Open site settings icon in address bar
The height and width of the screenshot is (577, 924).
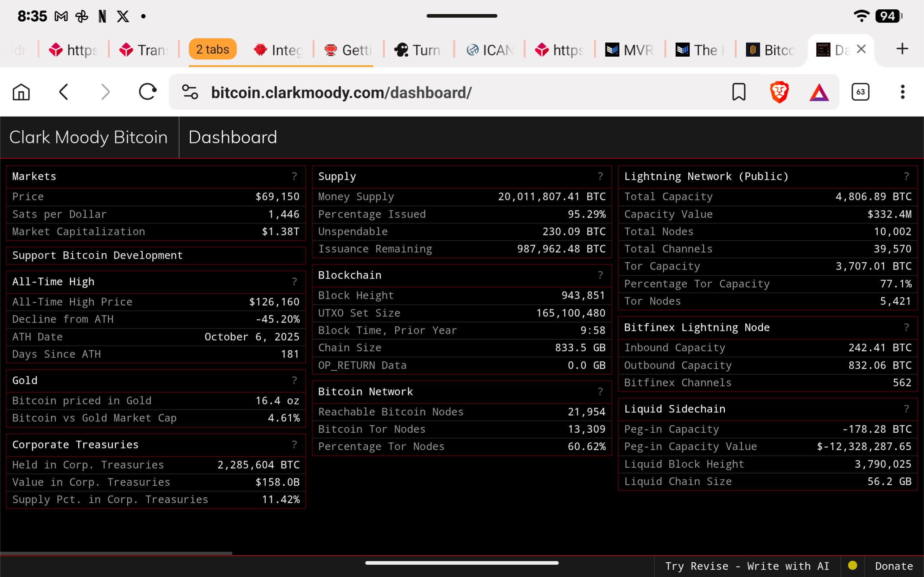pyautogui.click(x=190, y=92)
